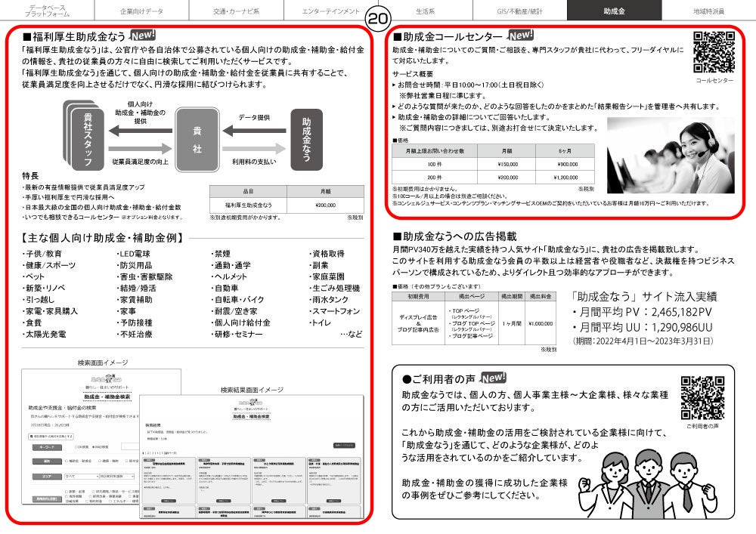Click the スマートフォン list item
The image size is (756, 534).
pos(334,311)
